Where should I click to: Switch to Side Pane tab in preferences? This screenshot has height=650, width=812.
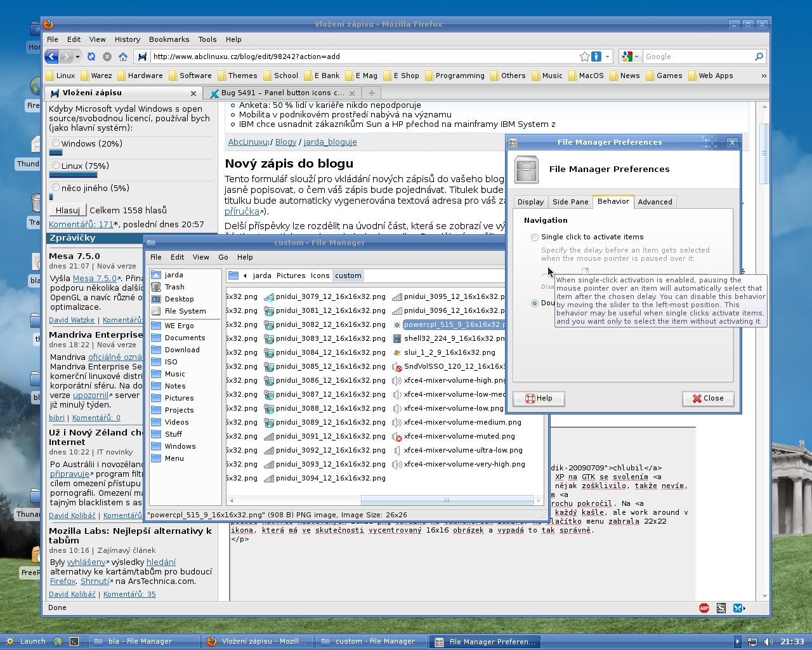pos(570,202)
